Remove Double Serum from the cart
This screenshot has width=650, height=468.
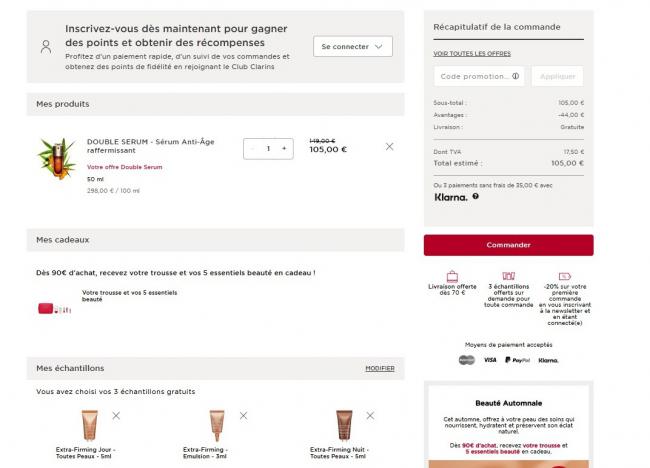389,147
